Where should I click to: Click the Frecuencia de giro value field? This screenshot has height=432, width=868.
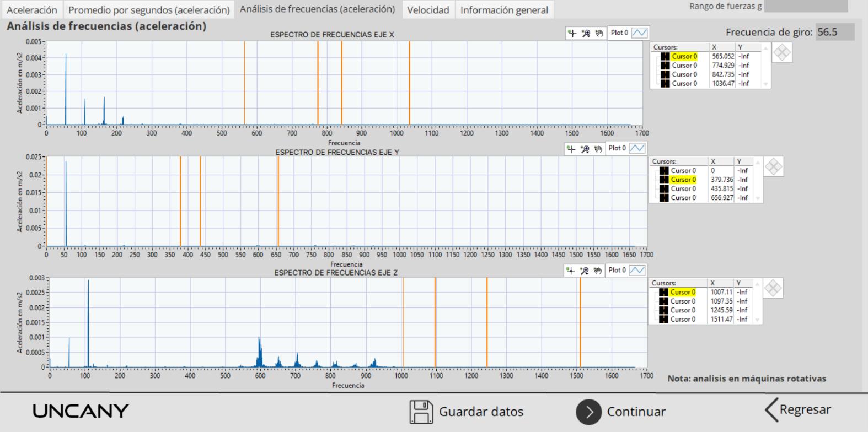coord(834,32)
